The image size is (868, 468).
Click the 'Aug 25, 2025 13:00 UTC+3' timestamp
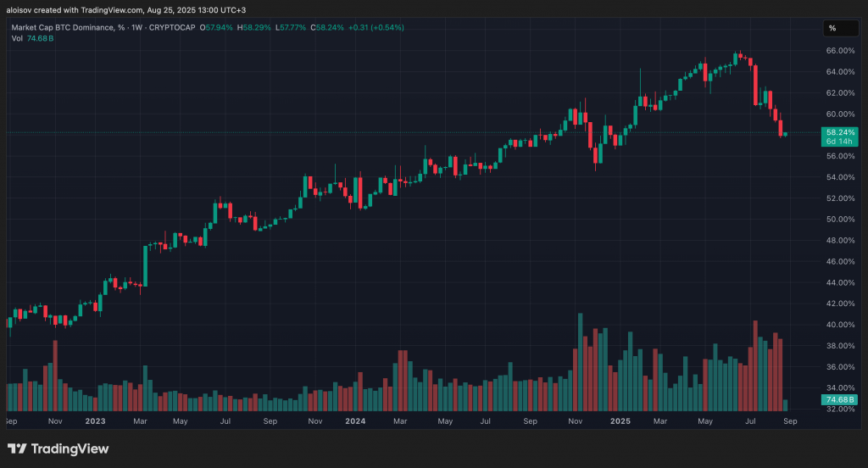pyautogui.click(x=196, y=10)
